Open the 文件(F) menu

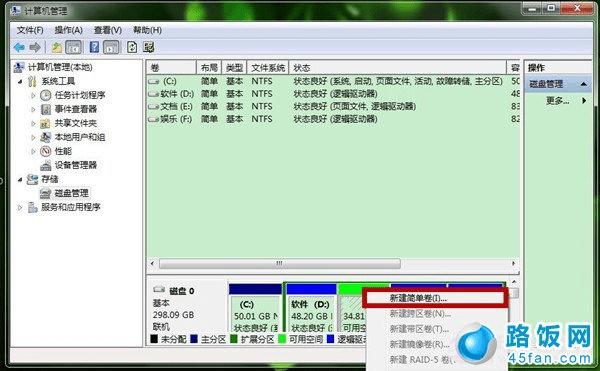(30, 30)
